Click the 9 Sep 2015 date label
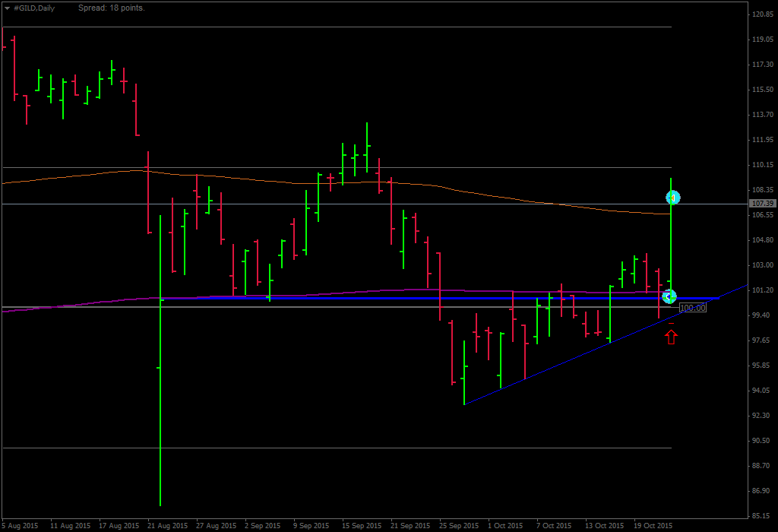778x532 pixels. pos(311,526)
